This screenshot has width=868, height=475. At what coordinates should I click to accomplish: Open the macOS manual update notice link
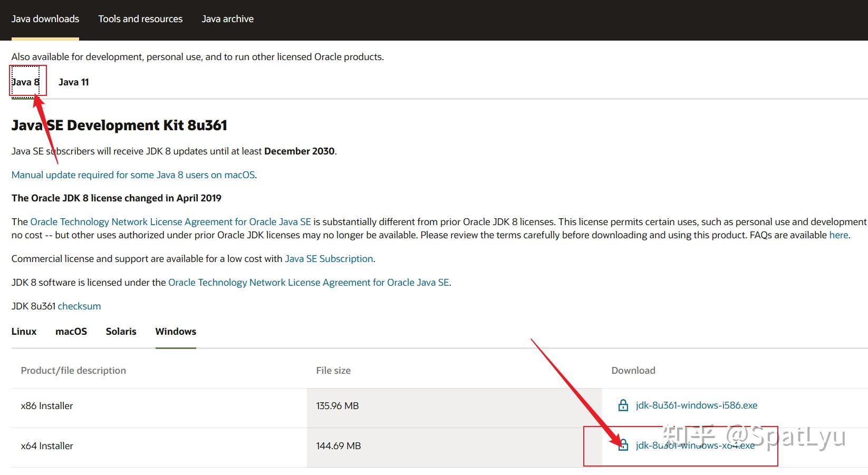tap(133, 175)
